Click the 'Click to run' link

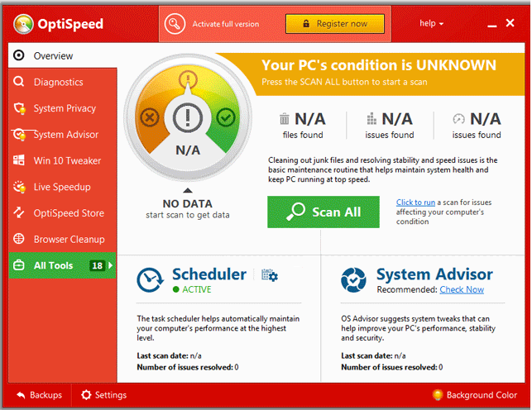tap(415, 203)
